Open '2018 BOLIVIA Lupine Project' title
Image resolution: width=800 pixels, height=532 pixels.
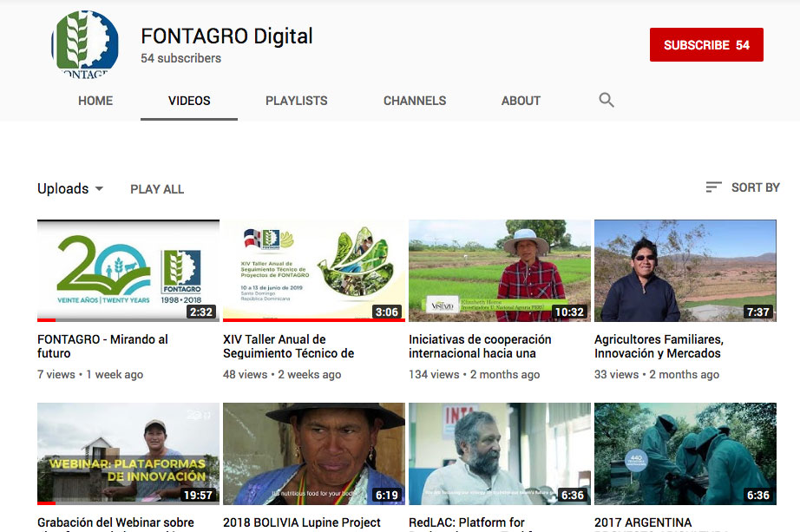point(302,522)
